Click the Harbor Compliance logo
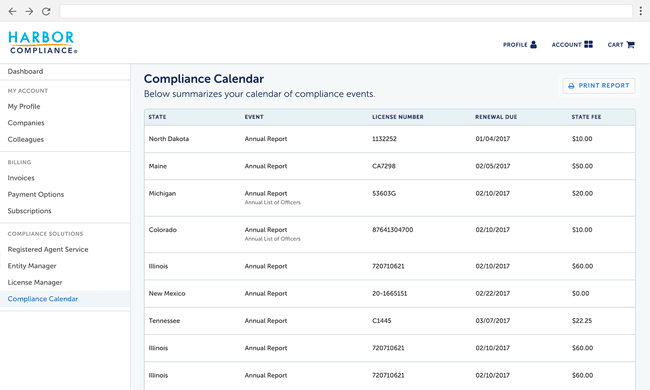 [x=42, y=42]
